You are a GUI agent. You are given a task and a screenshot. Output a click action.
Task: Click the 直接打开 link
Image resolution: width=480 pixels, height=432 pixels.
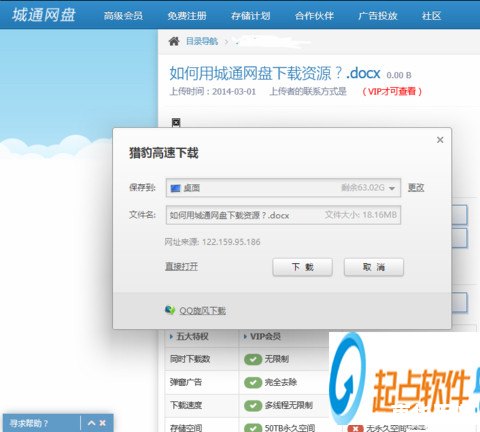(x=182, y=266)
